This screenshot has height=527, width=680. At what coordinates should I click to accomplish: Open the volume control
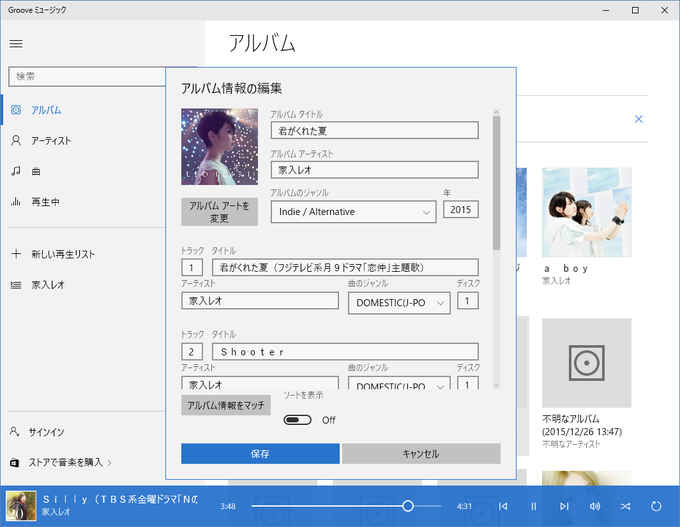tap(595, 506)
